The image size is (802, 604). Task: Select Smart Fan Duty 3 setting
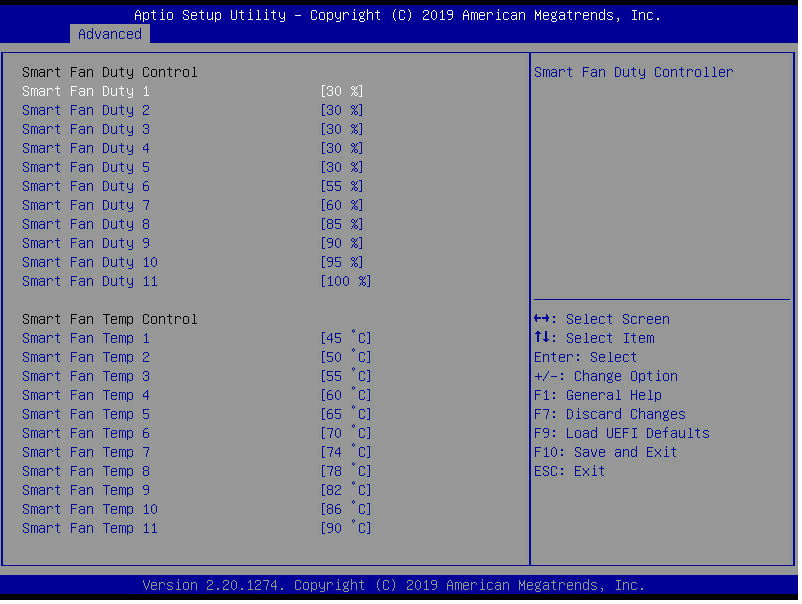(86, 129)
